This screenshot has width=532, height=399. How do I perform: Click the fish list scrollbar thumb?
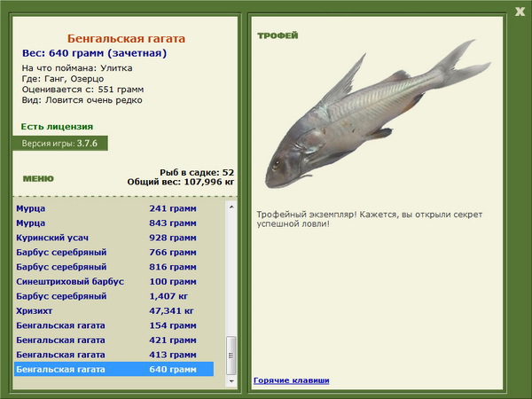tap(231, 356)
